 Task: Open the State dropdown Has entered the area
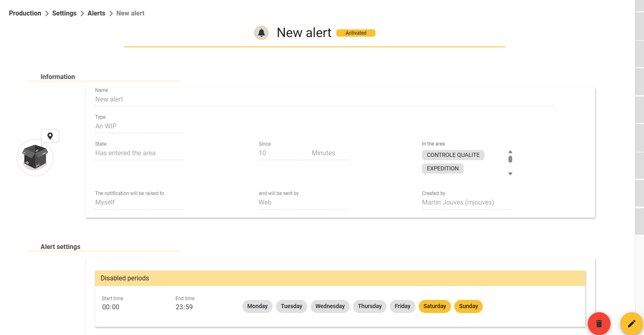(140, 153)
